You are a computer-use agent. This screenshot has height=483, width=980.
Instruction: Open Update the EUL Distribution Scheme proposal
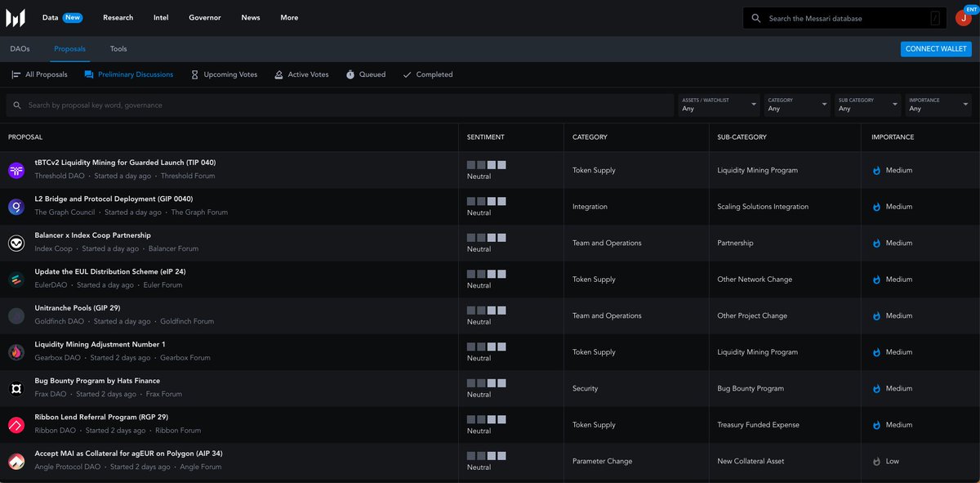coord(110,271)
